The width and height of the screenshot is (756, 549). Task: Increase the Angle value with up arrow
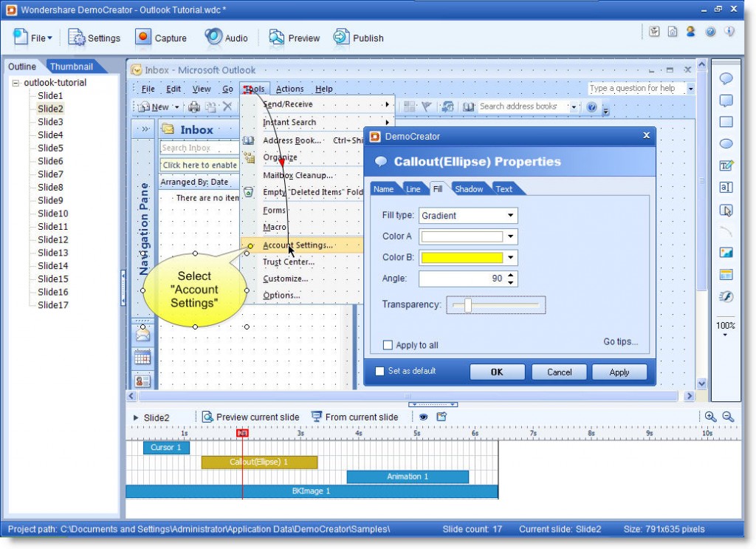coord(511,275)
